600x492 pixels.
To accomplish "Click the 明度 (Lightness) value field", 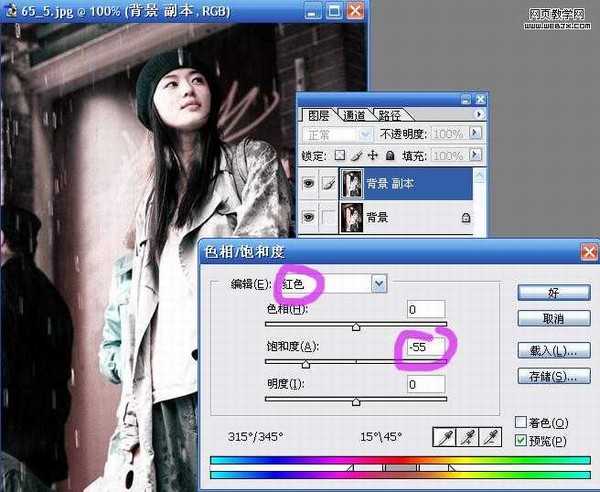I will coord(425,384).
